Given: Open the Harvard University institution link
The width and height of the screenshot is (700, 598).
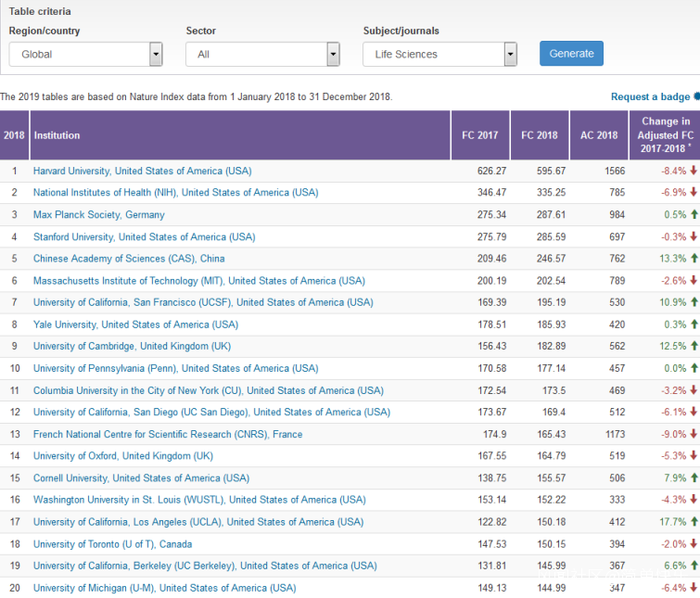Looking at the screenshot, I should tap(142, 171).
